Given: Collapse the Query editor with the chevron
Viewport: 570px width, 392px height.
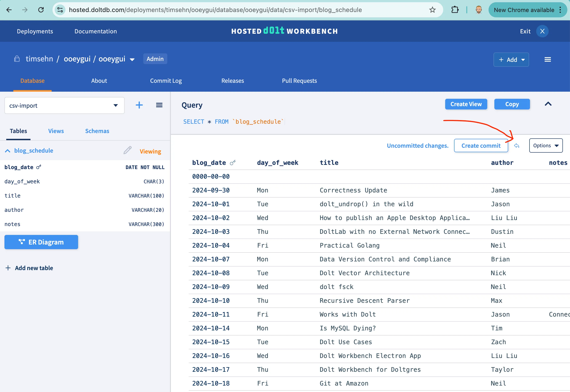Looking at the screenshot, I should pyautogui.click(x=548, y=104).
